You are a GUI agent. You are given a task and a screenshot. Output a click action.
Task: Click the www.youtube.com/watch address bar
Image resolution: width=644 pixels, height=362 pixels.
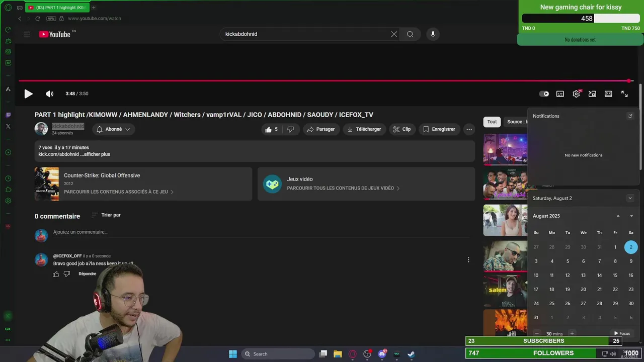[95, 19]
